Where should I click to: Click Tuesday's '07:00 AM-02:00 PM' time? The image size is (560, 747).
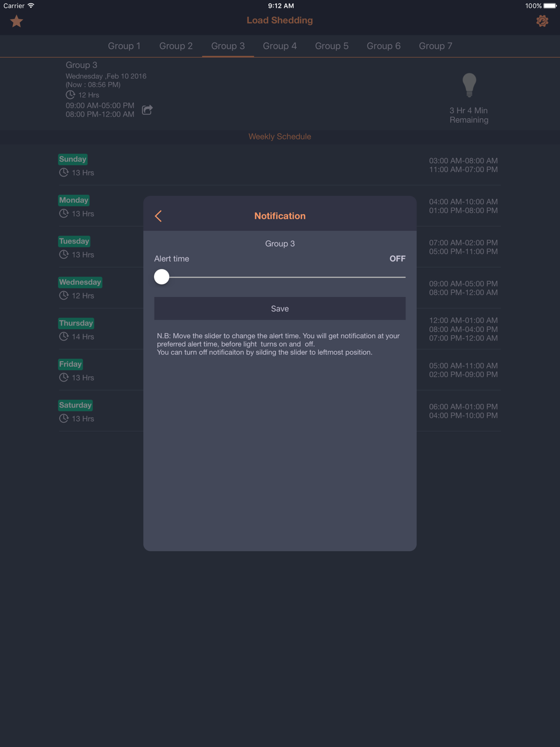click(464, 242)
